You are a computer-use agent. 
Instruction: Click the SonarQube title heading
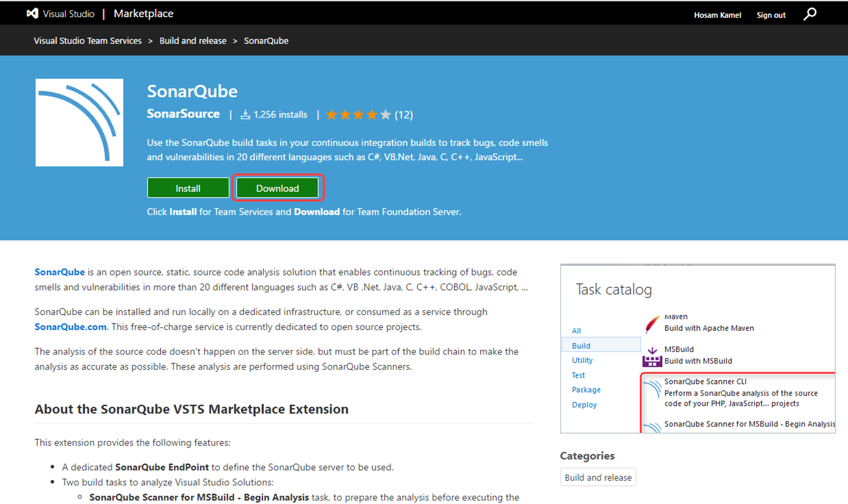click(192, 91)
